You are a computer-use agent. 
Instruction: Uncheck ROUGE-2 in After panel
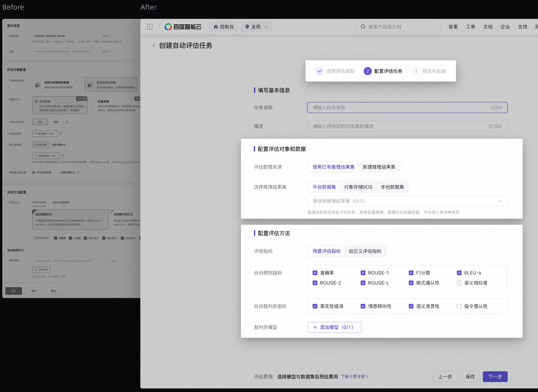[x=315, y=283]
